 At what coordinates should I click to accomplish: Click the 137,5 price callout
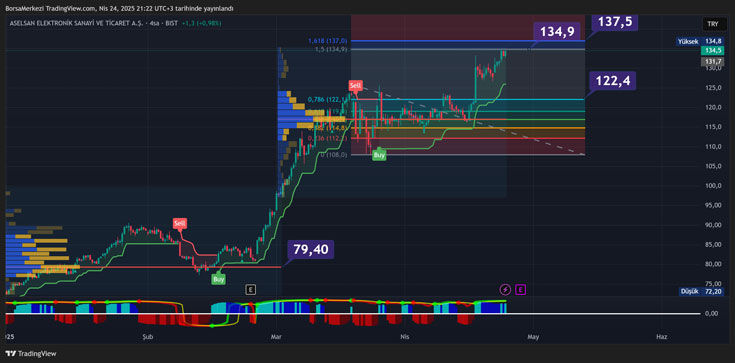point(615,23)
